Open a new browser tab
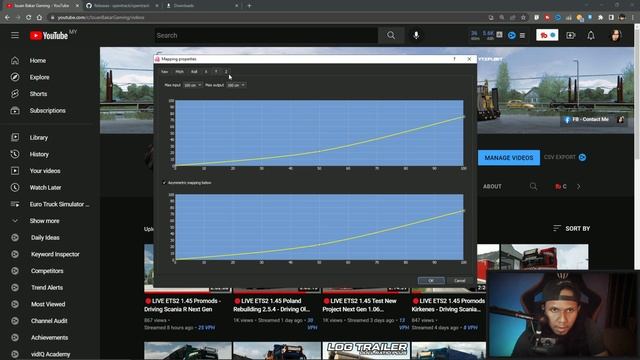640x360 pixels. click(x=249, y=6)
